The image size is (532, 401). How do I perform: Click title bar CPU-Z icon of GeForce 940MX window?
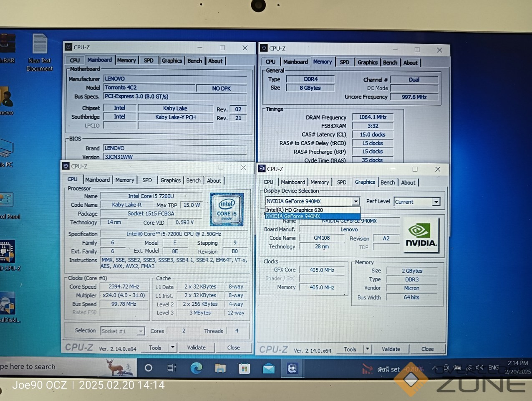(x=262, y=169)
